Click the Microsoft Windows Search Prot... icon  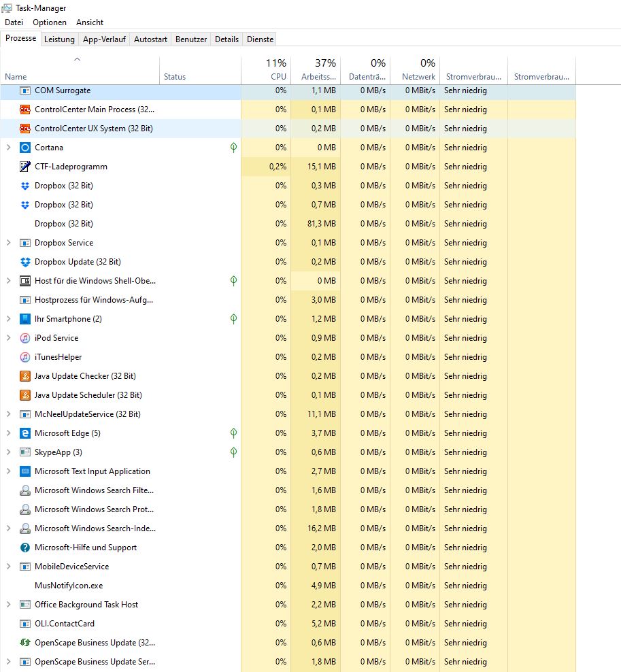[25, 509]
